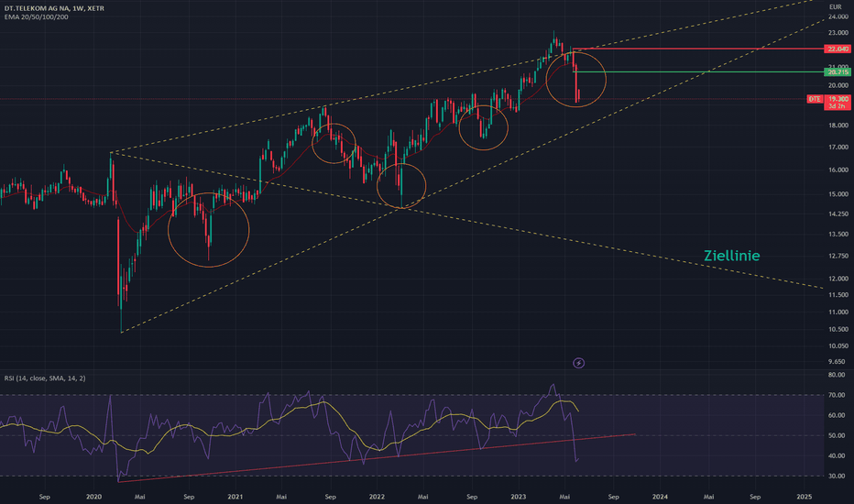The width and height of the screenshot is (854, 504).
Task: Click the 2024 label on time axis
Action: point(660,497)
